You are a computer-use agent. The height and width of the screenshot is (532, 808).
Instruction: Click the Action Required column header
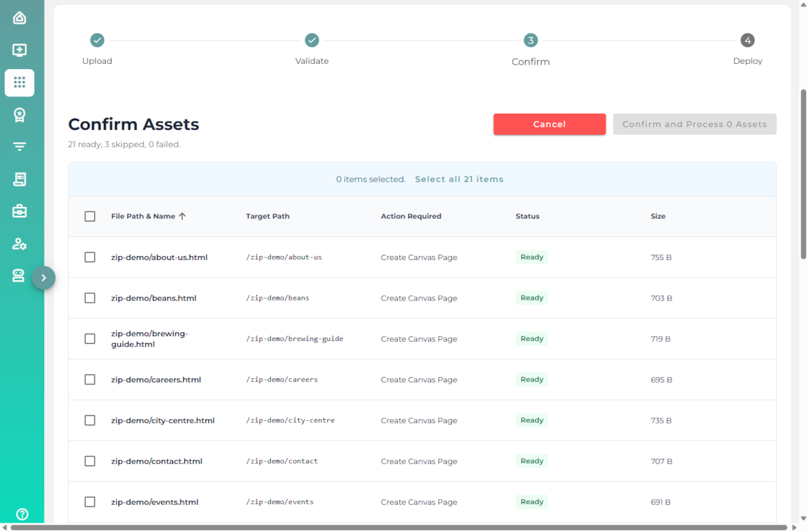[x=411, y=216]
